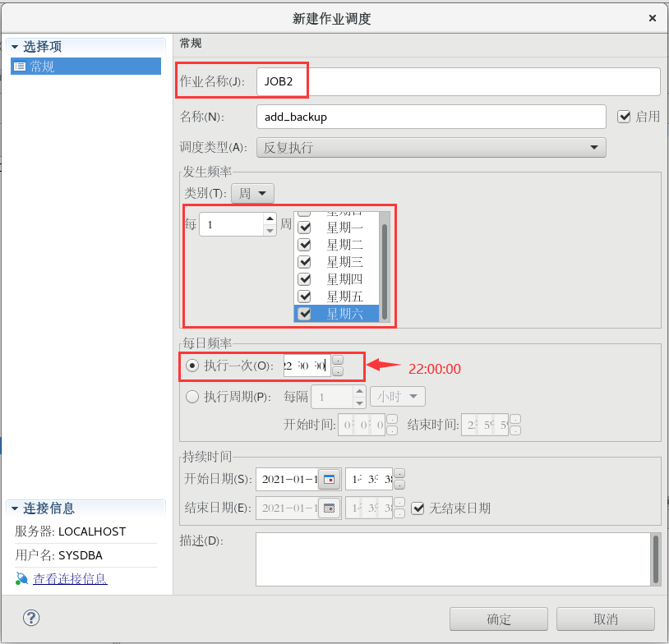The height and width of the screenshot is (644, 669).
Task: Increase the 每 week count spinner
Action: click(270, 218)
